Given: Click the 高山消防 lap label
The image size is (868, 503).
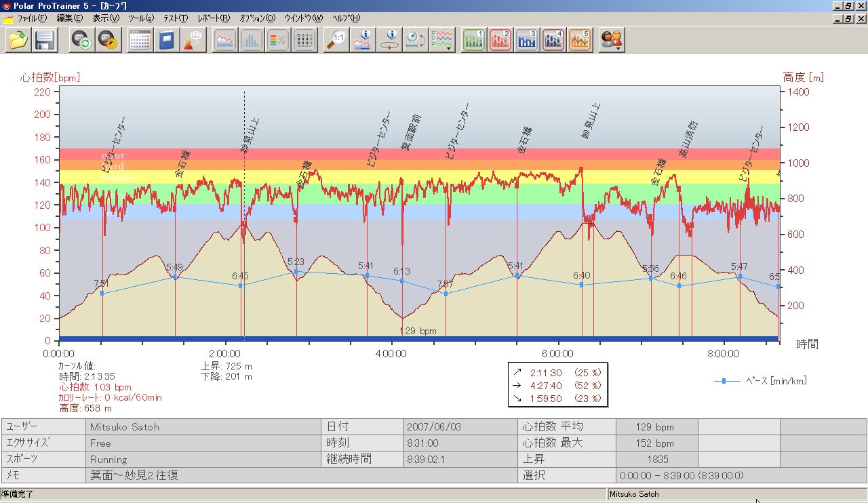Looking at the screenshot, I should click(x=689, y=140).
